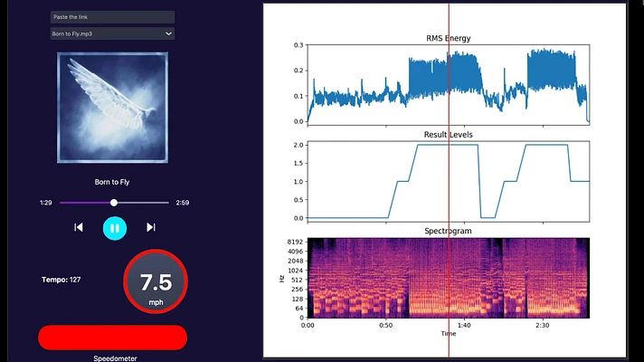Skip to the next track
The height and width of the screenshot is (362, 644).
point(151,227)
